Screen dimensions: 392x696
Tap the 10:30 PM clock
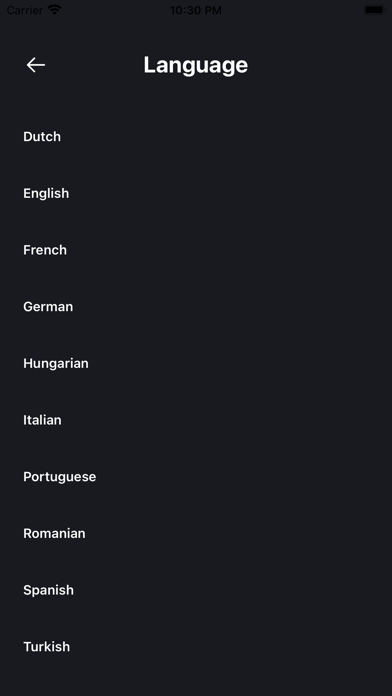pos(196,10)
